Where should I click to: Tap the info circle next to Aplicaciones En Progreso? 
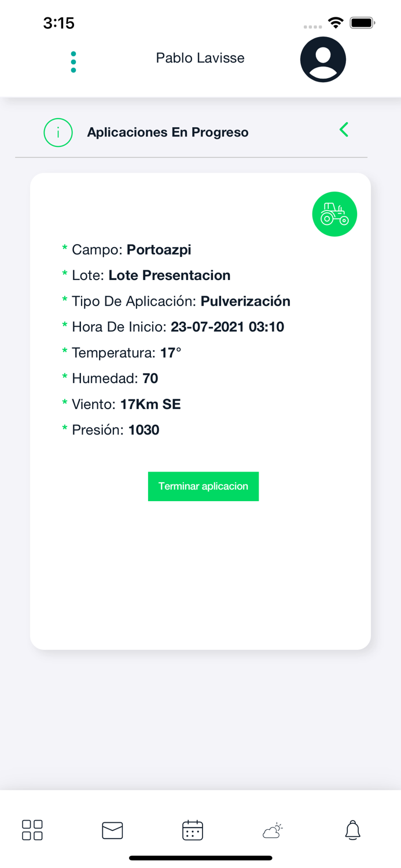(x=58, y=132)
